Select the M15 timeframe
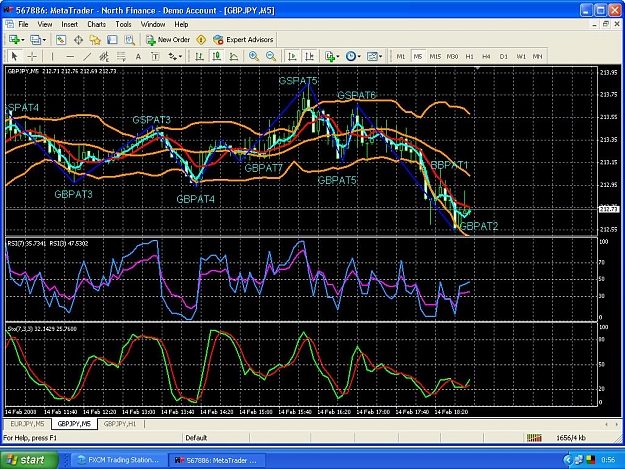625x469 pixels. click(x=435, y=57)
